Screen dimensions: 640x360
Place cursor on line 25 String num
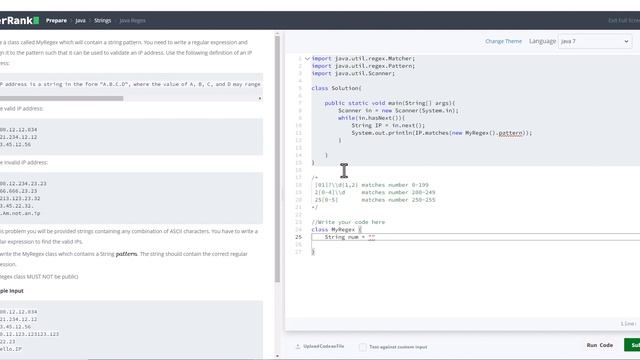pos(349,237)
